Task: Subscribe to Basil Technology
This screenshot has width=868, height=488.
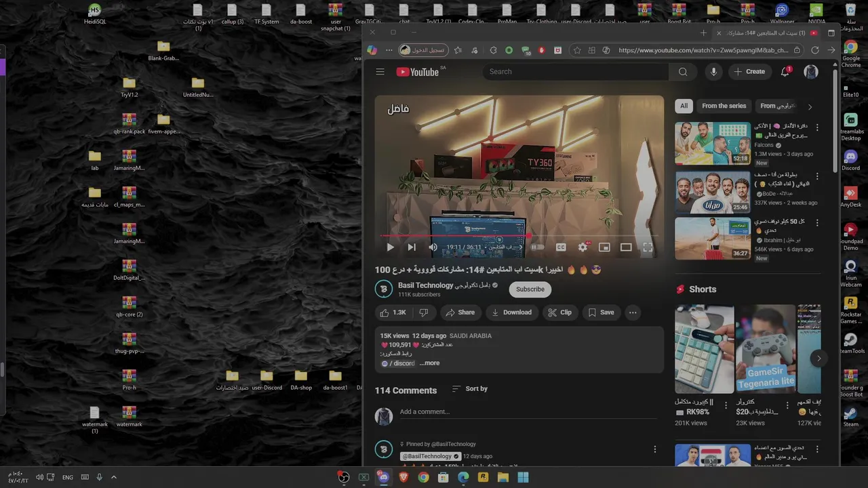Action: pyautogui.click(x=530, y=289)
